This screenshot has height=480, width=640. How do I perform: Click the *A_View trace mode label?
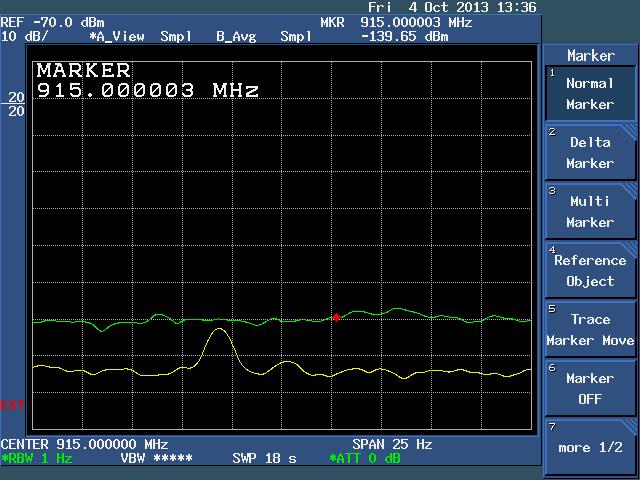117,37
